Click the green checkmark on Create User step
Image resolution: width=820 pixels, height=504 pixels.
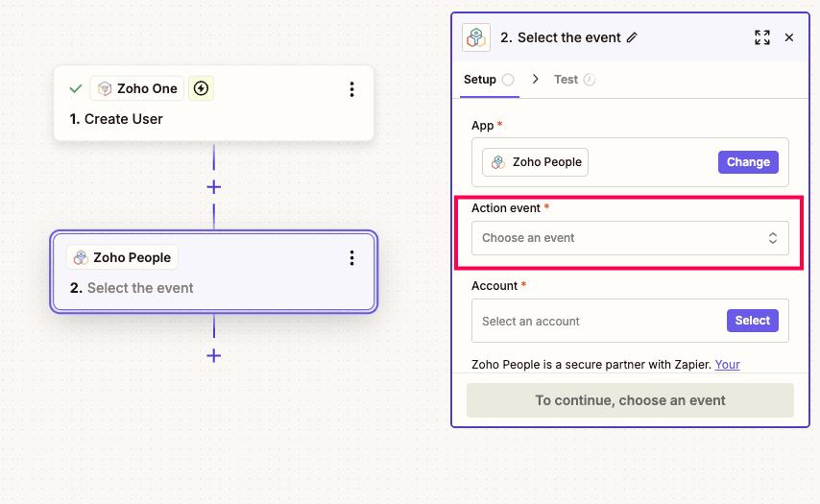(x=75, y=88)
